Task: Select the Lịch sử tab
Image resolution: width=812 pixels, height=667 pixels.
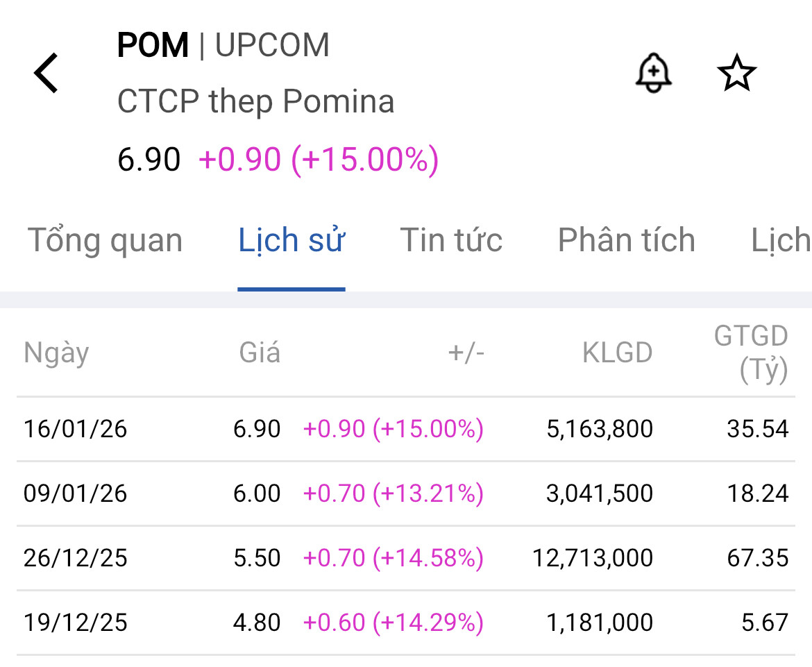Action: point(291,240)
